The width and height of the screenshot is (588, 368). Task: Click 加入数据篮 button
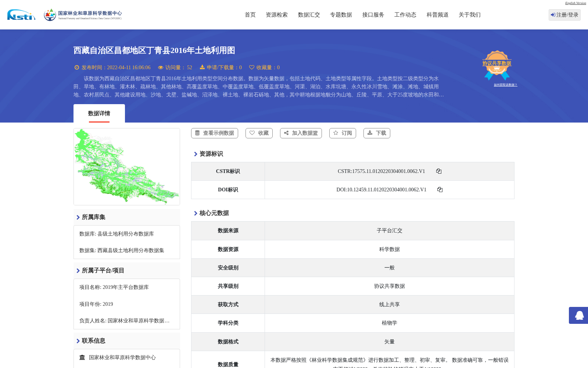[x=301, y=133]
